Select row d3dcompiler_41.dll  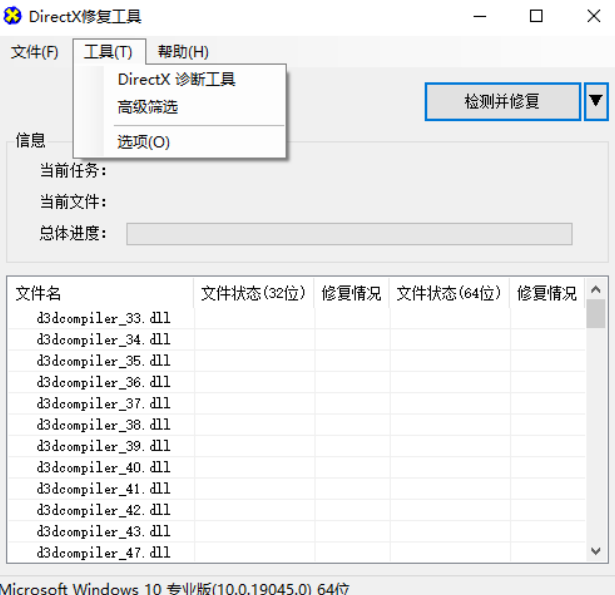pyautogui.click(x=297, y=489)
